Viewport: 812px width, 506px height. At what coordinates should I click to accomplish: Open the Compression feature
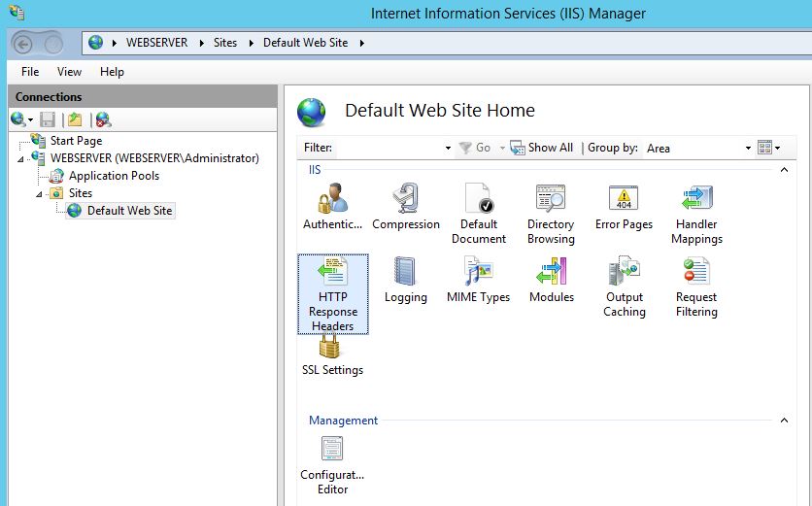405,207
